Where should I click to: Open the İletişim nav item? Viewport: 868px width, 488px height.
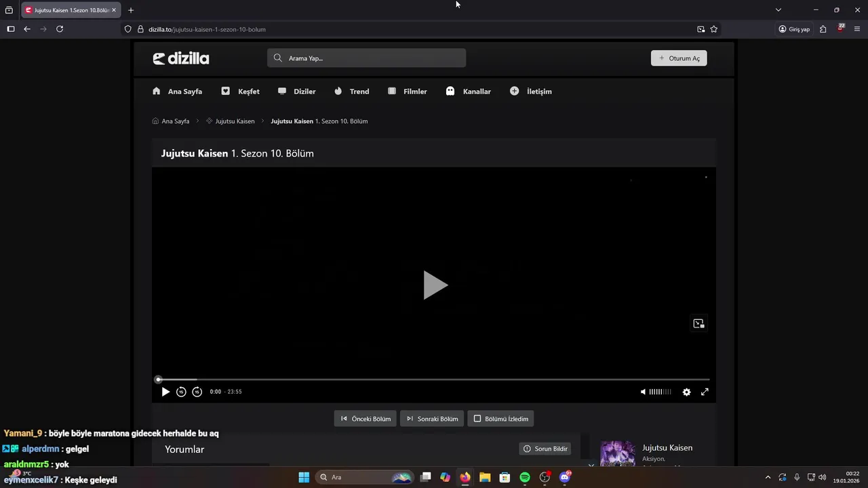(x=531, y=91)
